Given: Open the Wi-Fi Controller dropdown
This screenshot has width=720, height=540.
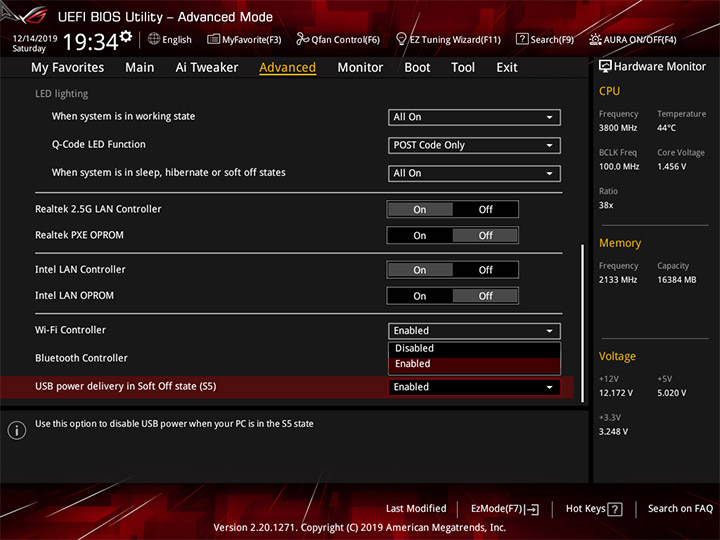Looking at the screenshot, I should [x=474, y=331].
